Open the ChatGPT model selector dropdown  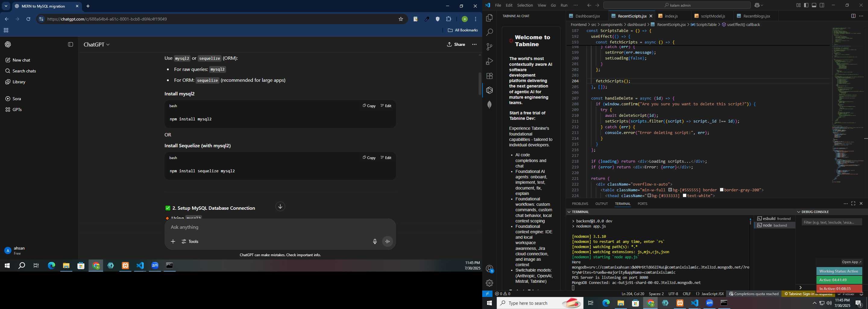[x=97, y=45]
